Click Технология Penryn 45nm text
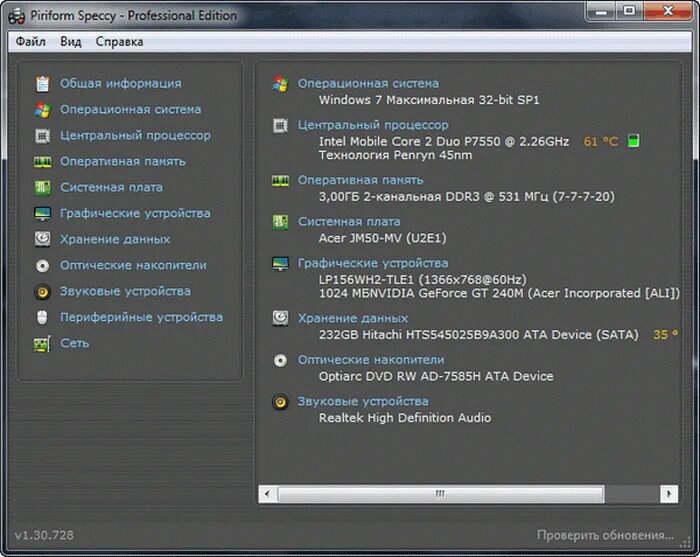This screenshot has width=700, height=557. [395, 155]
